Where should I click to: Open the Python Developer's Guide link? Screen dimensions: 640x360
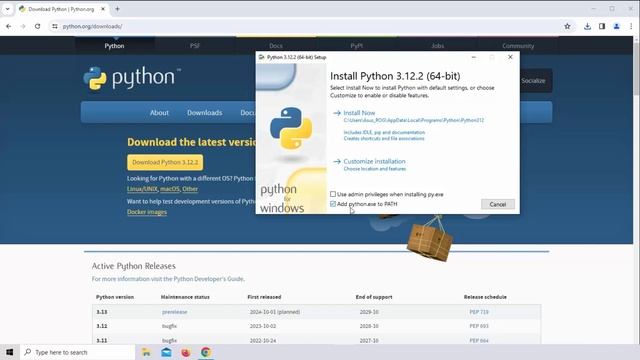[x=209, y=279]
